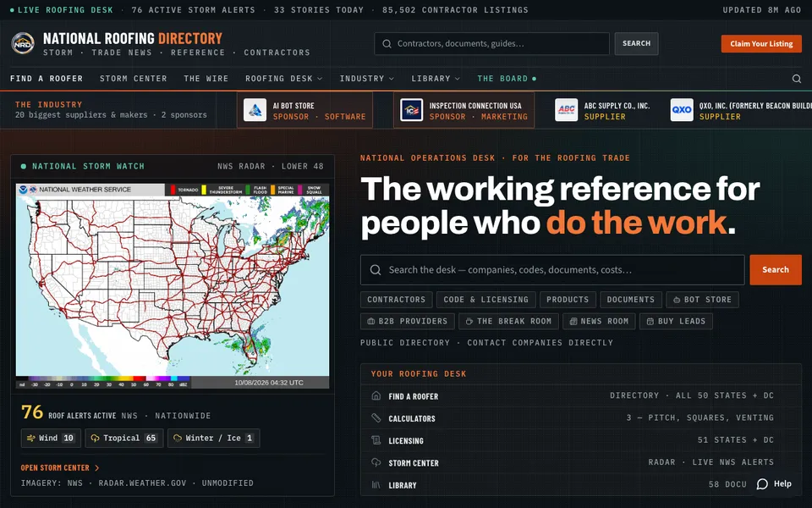Click the Inspection Connection USA logo
The image size is (812, 508).
click(x=411, y=110)
